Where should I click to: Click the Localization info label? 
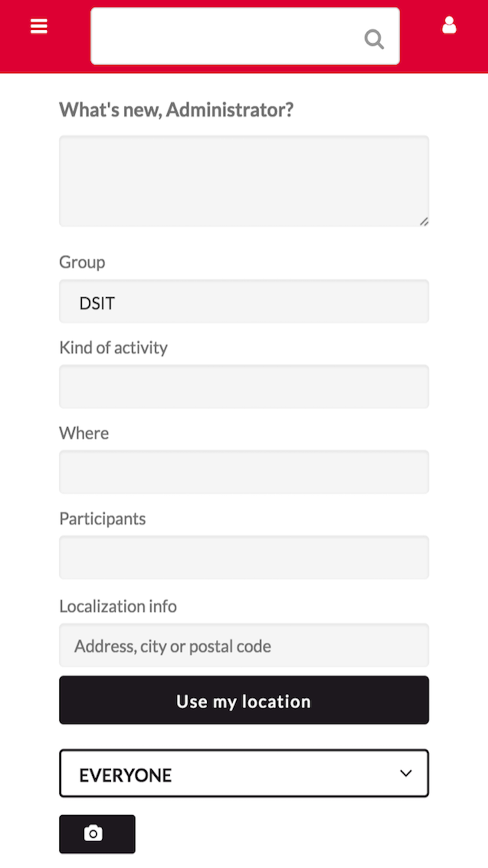pos(118,606)
